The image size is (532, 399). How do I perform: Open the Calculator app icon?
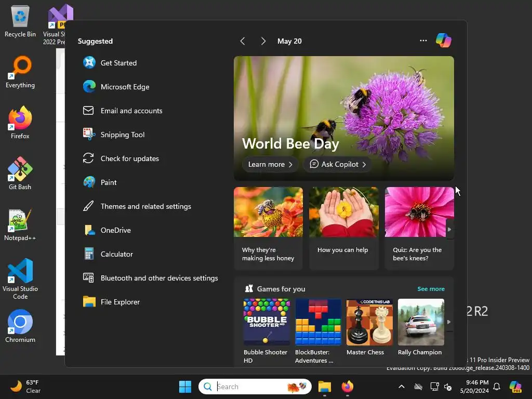pyautogui.click(x=89, y=254)
